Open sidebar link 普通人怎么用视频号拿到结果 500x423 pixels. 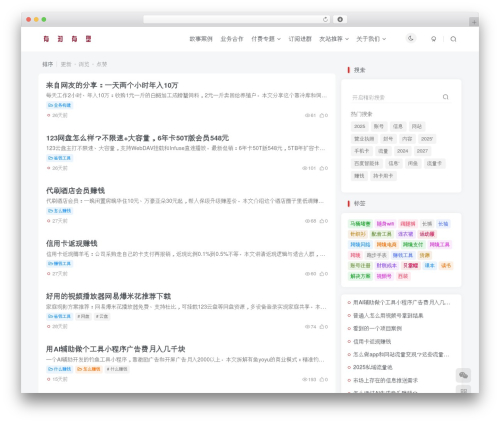pos(388,315)
